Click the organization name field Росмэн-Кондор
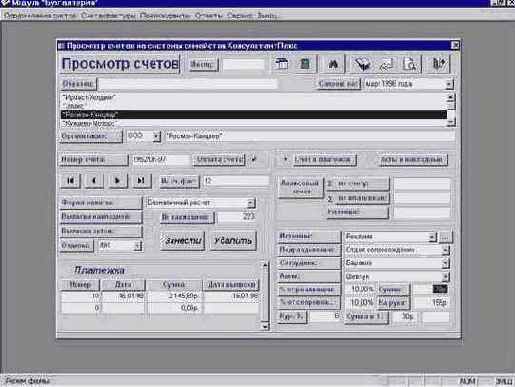515x387 pixels. point(310,136)
